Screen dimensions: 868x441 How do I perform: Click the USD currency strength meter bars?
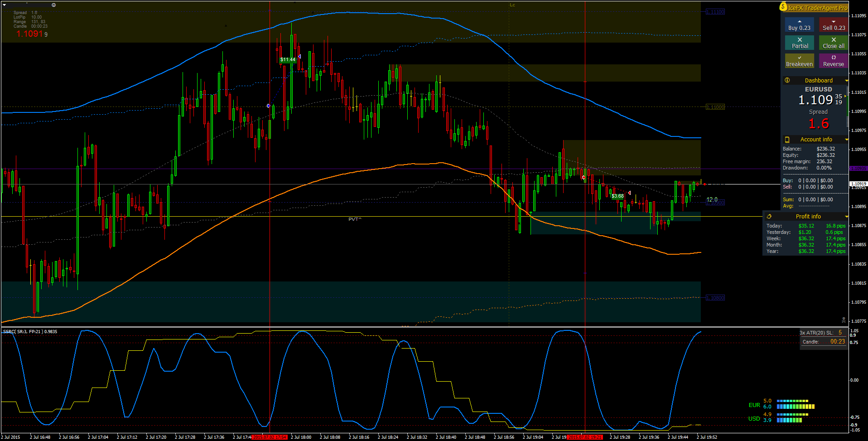pos(792,417)
